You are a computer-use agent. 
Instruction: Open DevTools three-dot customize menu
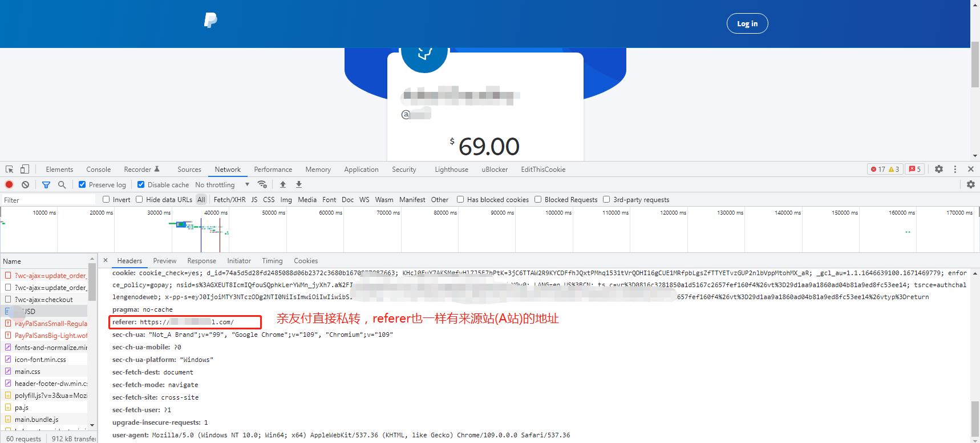click(x=955, y=169)
